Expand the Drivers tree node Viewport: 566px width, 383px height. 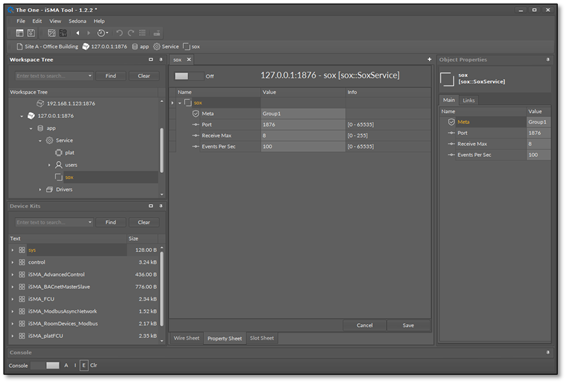pyautogui.click(x=40, y=190)
